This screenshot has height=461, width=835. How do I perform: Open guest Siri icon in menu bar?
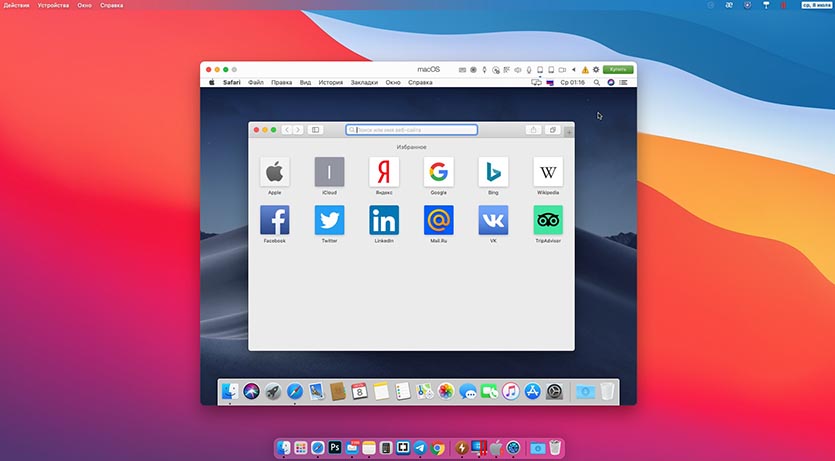(611, 83)
